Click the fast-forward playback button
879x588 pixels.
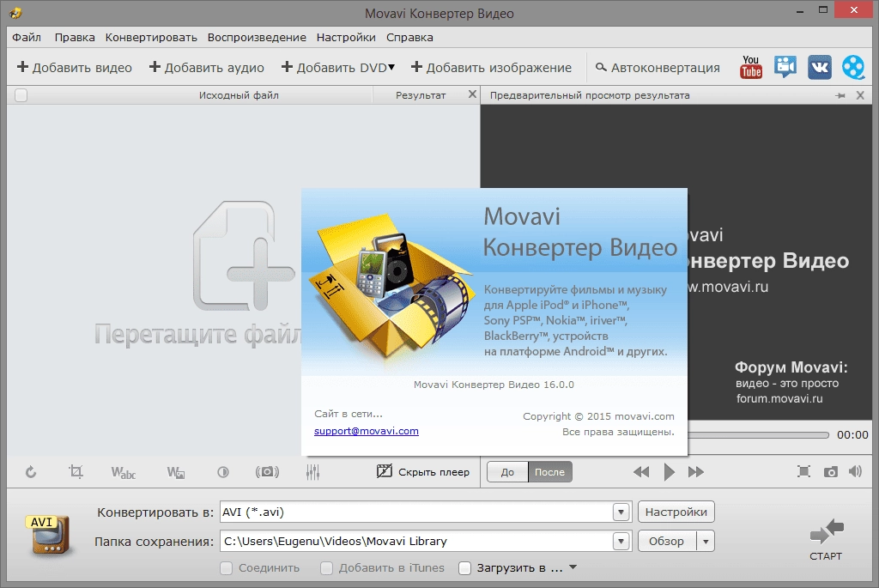tap(695, 472)
